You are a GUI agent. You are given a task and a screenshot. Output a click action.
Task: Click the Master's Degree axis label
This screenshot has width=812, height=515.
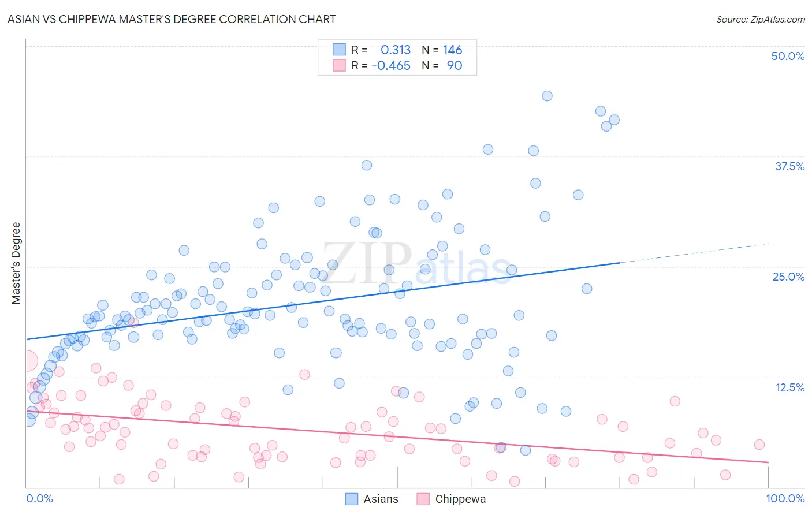[x=16, y=263]
